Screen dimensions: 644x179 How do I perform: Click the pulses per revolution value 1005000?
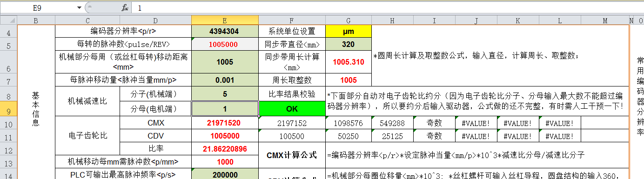click(225, 44)
